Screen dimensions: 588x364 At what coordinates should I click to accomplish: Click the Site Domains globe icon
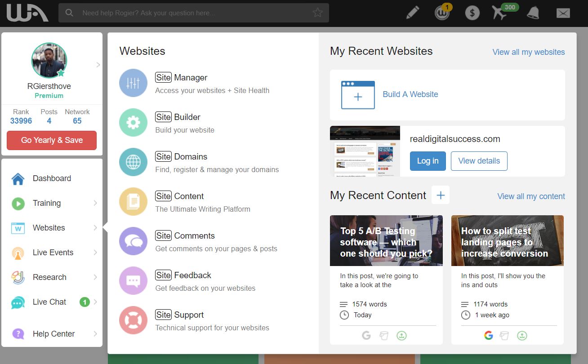(133, 162)
